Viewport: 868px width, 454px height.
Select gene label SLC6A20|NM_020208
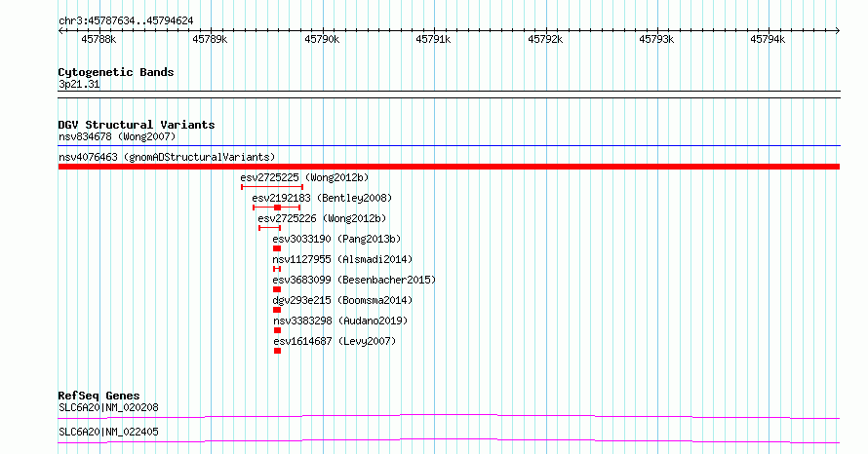(108, 407)
